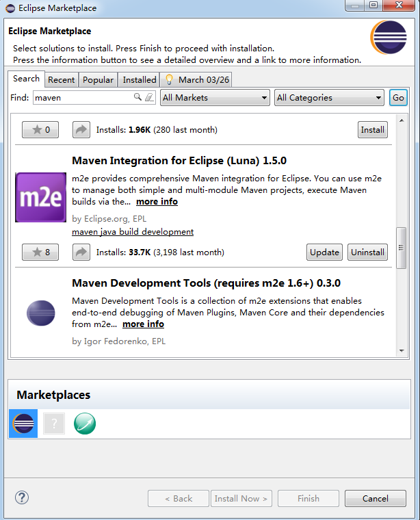The image size is (420, 520).
Task: Close the Eclipse Marketplace window
Action: pyautogui.click(x=399, y=5)
